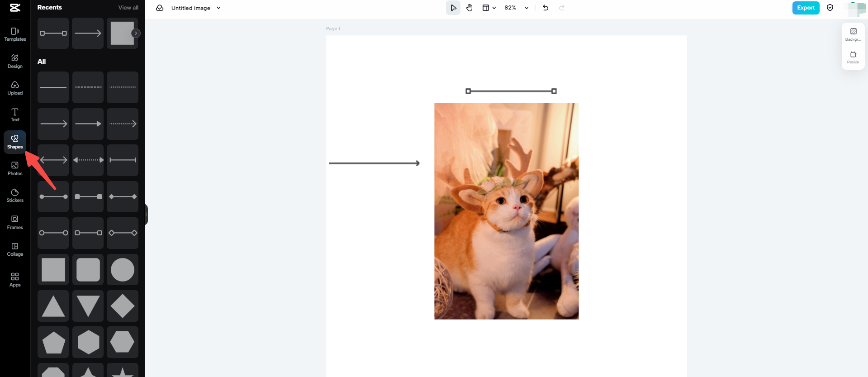Viewport: 868px width, 377px height.
Task: Click the Export button
Action: [806, 8]
